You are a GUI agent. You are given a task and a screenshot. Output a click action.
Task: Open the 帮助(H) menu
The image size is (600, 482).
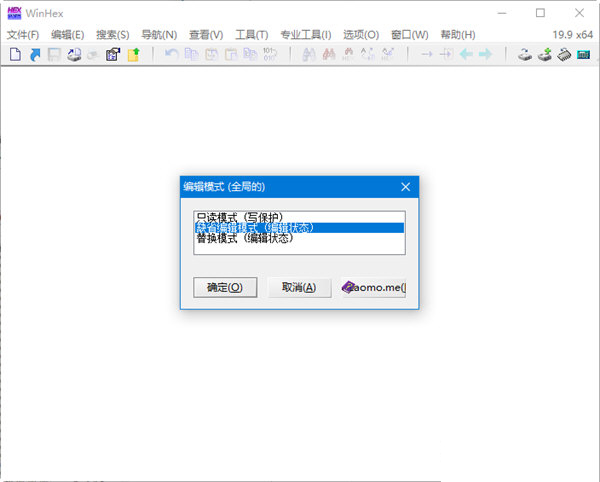(x=459, y=34)
